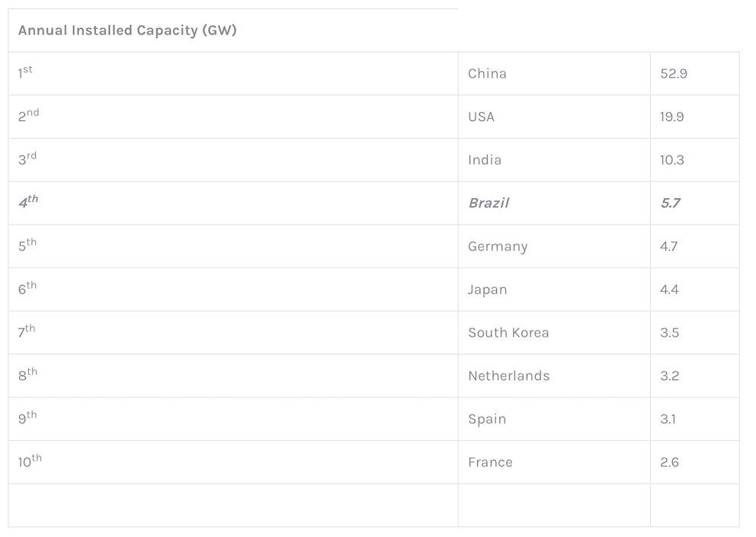756x537 pixels.
Task: Click the 3.2 value cell
Action: 669,376
